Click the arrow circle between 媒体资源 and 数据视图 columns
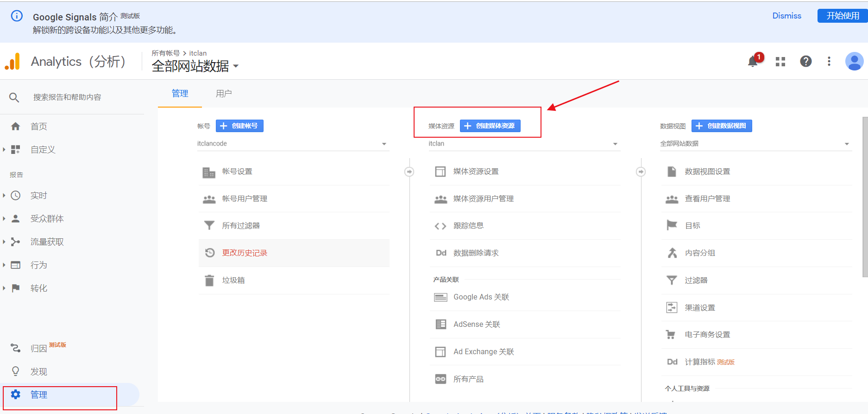The width and height of the screenshot is (868, 414). (x=641, y=172)
